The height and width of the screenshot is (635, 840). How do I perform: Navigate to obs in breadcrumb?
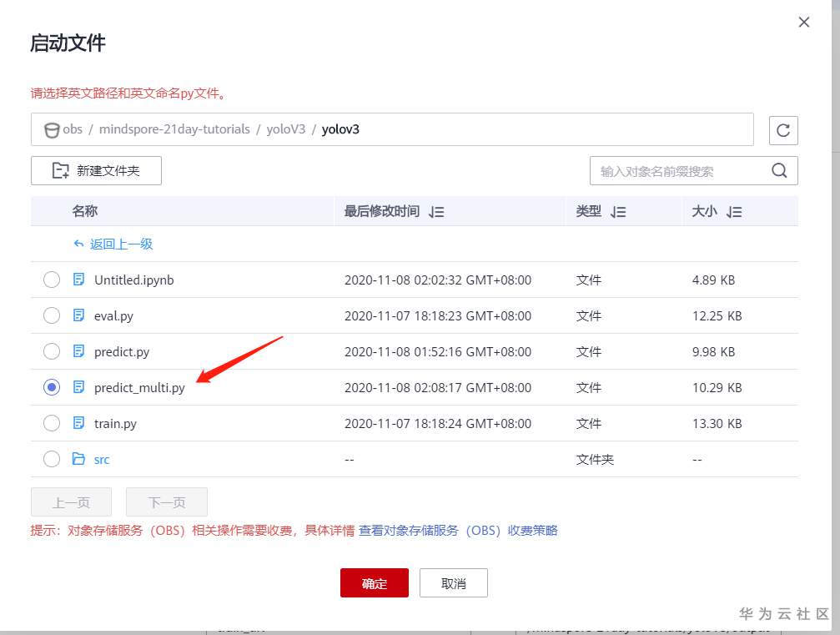coord(73,129)
